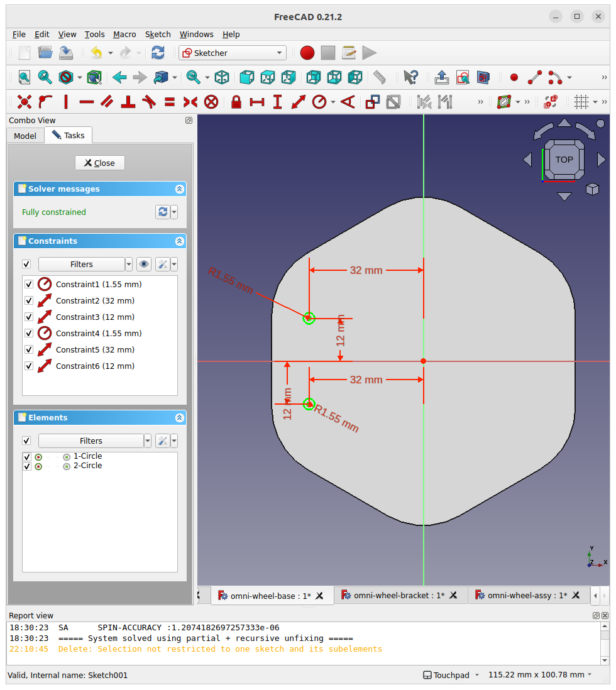This screenshot has height=690, width=616.
Task: Toggle the checkbox beside 2-Circle element
Action: [27, 466]
